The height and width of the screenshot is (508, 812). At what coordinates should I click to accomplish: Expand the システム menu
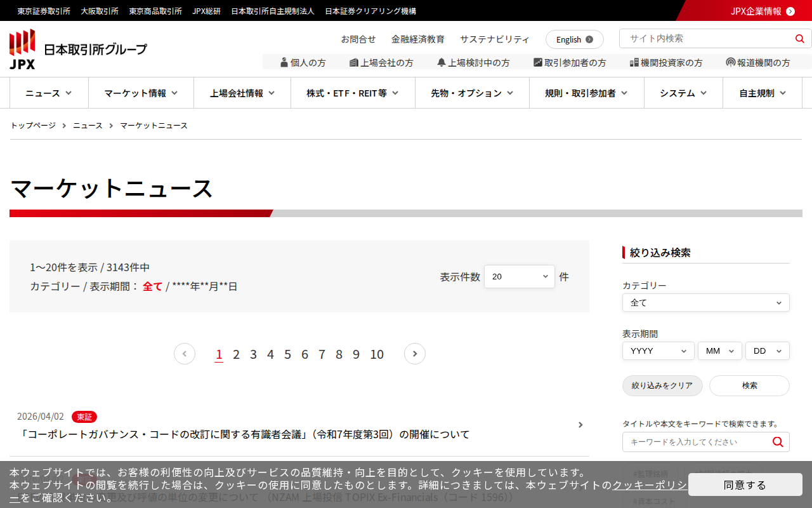[683, 93]
